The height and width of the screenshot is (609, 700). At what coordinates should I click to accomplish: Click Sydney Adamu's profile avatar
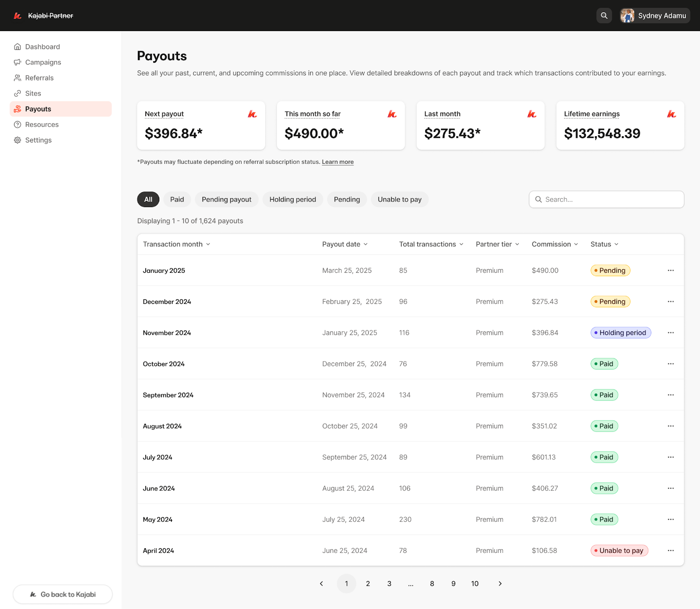tap(628, 15)
